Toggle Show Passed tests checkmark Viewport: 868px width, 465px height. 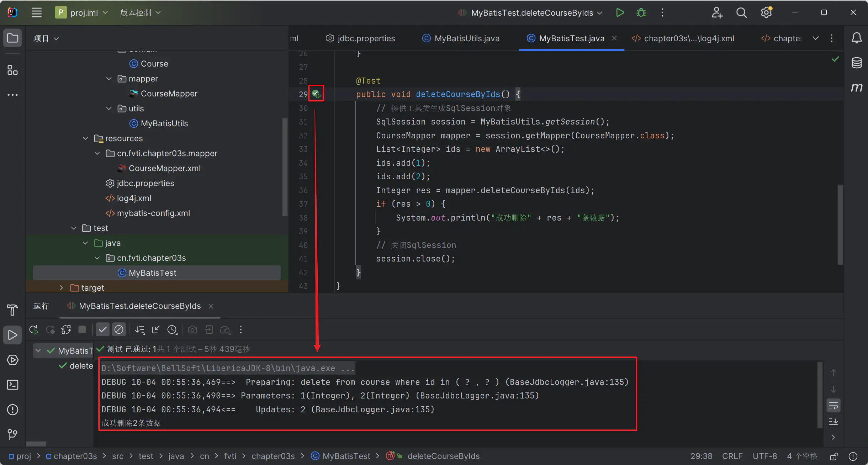pos(102,330)
